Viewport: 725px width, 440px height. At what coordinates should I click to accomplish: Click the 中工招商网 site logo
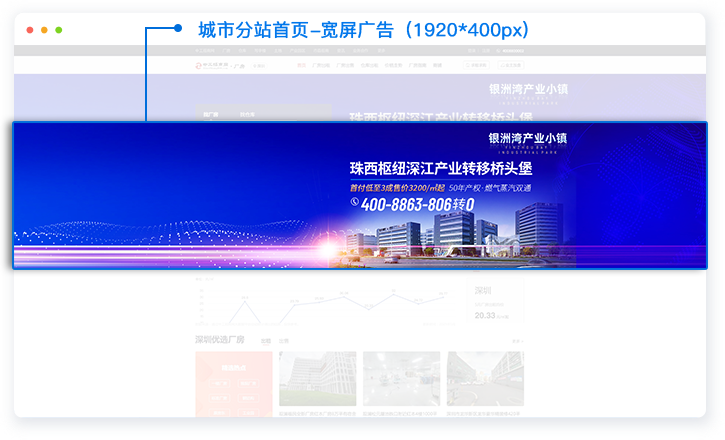(212, 66)
